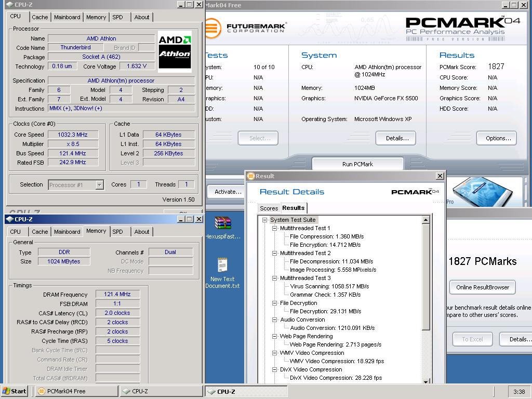Collapse the File Decryption node

274,303
